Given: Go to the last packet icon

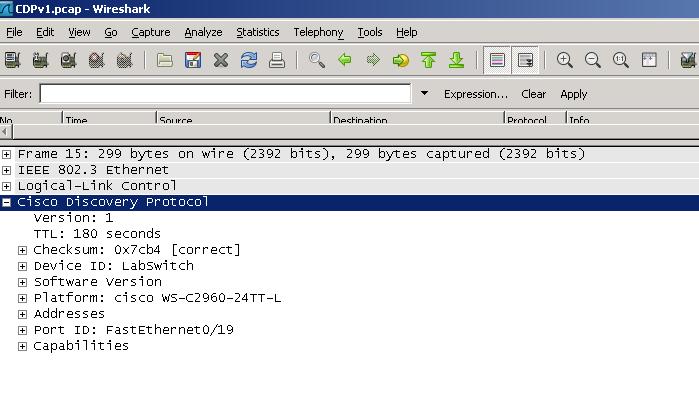Looking at the screenshot, I should point(457,61).
